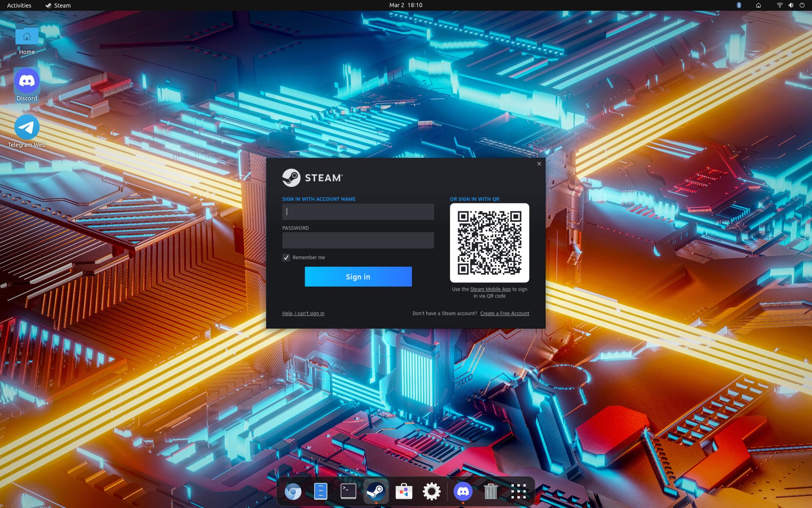Image resolution: width=812 pixels, height=508 pixels.
Task: Show Applications grid in the dock
Action: coord(518,491)
